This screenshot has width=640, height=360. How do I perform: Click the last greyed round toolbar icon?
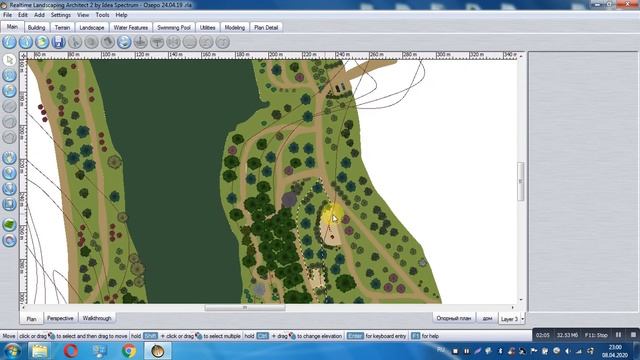click(x=222, y=42)
